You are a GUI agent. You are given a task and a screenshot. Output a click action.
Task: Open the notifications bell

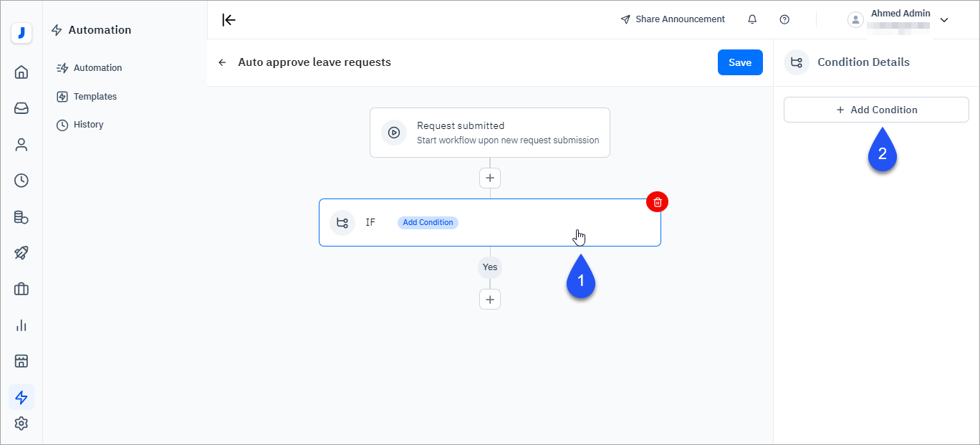tap(752, 19)
